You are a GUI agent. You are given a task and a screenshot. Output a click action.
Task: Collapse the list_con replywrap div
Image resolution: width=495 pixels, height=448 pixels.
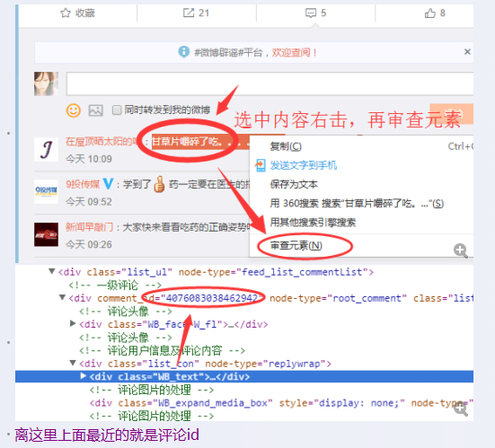pos(73,363)
